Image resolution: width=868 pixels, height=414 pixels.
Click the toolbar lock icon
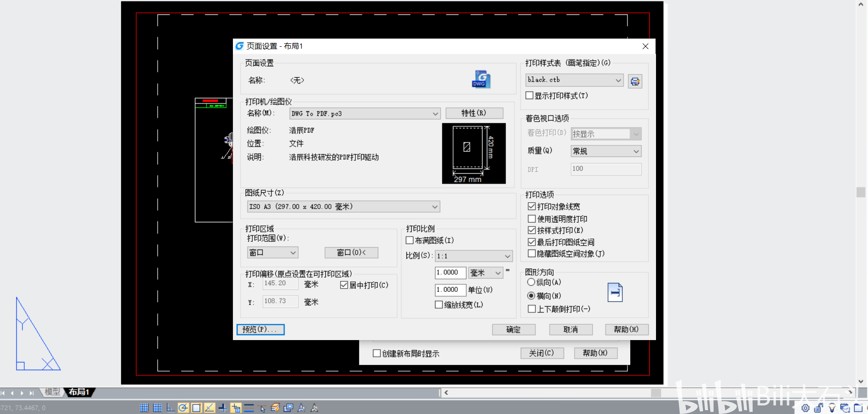[818, 408]
